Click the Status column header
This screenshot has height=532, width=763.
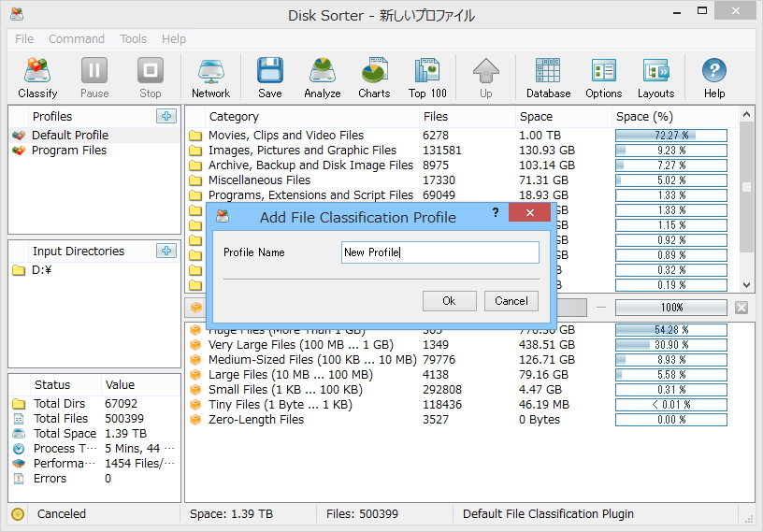click(x=65, y=384)
